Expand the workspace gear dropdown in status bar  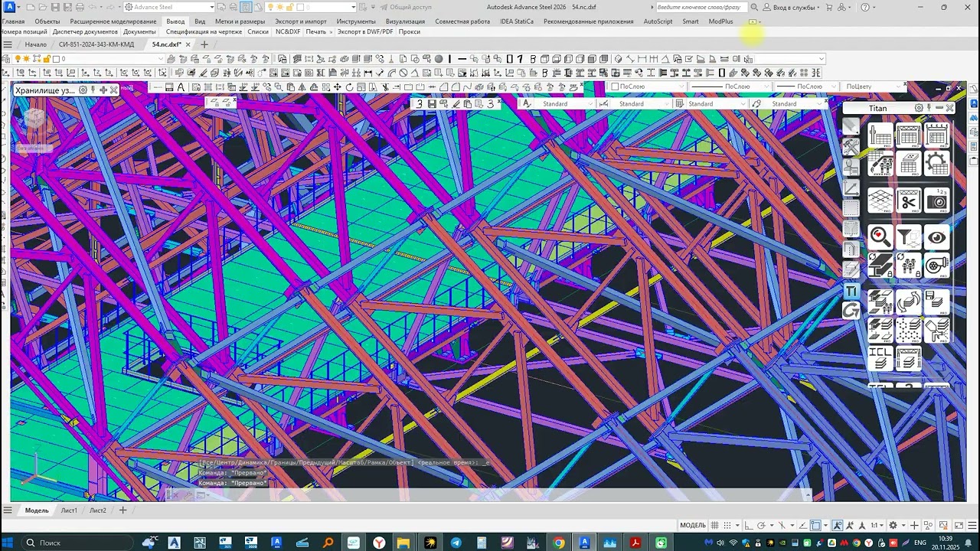[x=903, y=525]
